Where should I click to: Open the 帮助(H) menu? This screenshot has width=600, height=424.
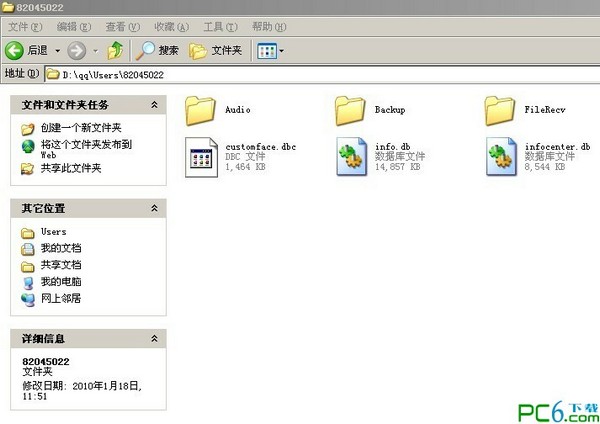tap(269, 27)
